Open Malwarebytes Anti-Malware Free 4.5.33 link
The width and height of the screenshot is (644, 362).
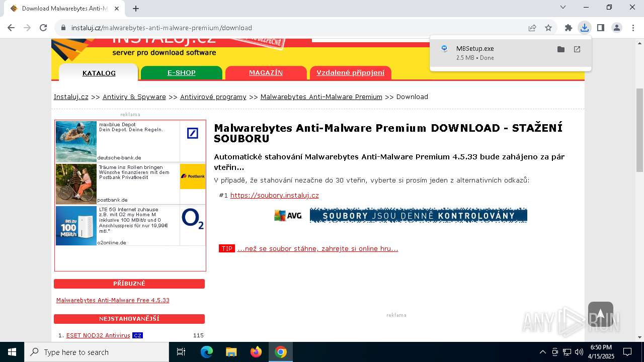coord(113,300)
